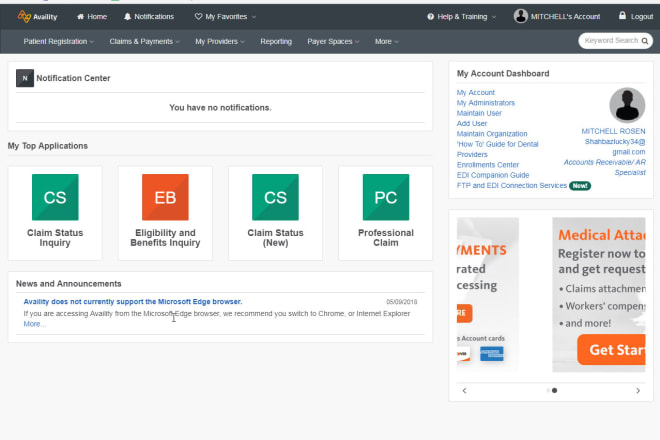Click the Professional Claim label

386,237
